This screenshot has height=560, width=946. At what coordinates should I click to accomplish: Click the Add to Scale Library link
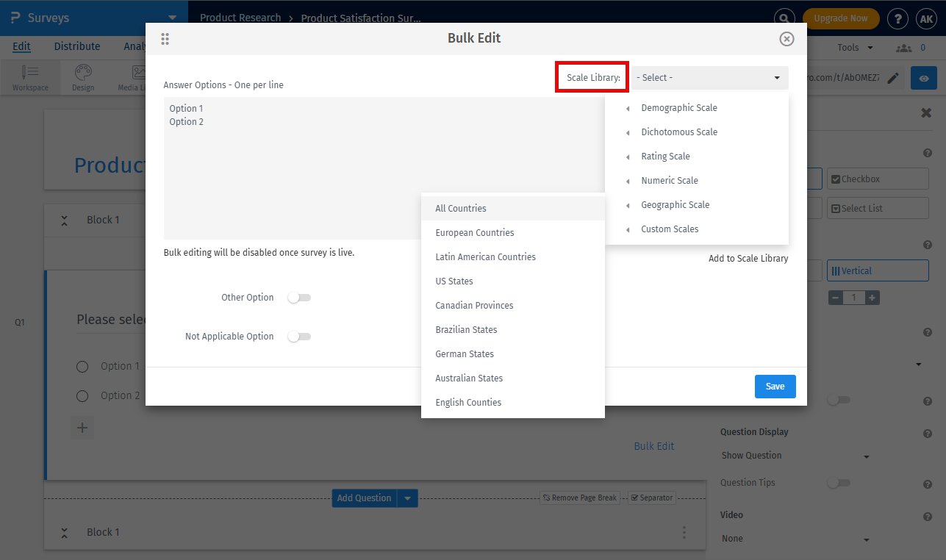pos(748,259)
